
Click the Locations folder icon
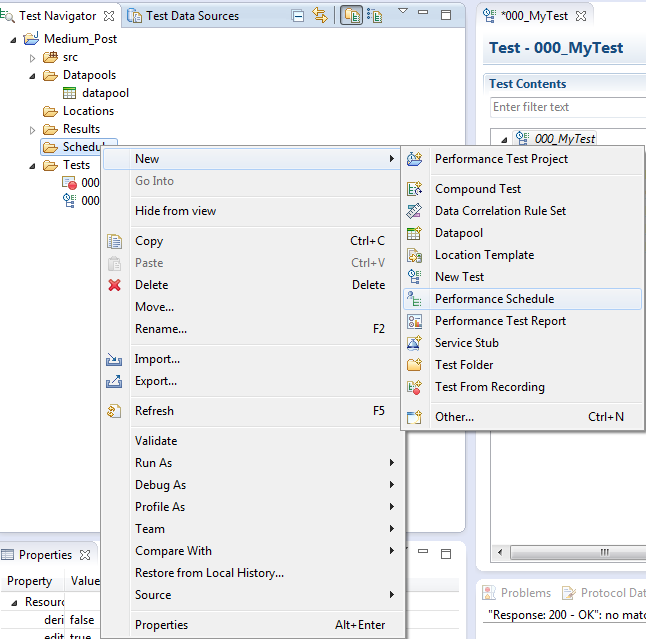[50, 111]
